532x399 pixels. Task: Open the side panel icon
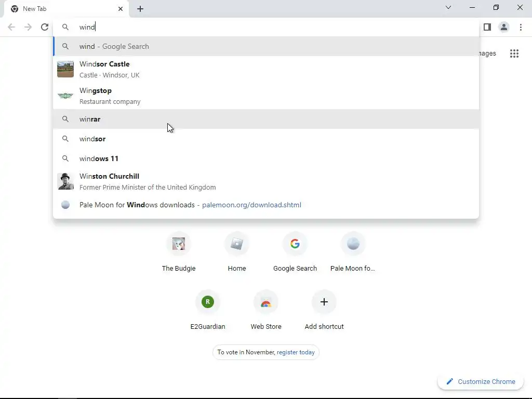click(487, 27)
